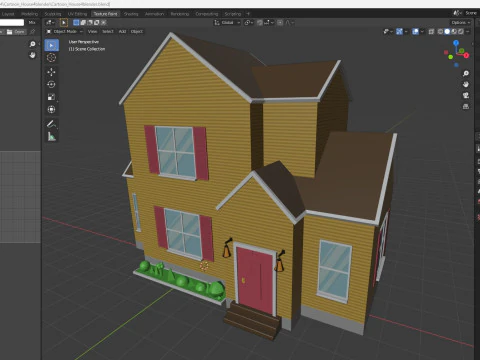Select the Transform tool
Viewport: 480px width, 360px height.
coord(51,109)
